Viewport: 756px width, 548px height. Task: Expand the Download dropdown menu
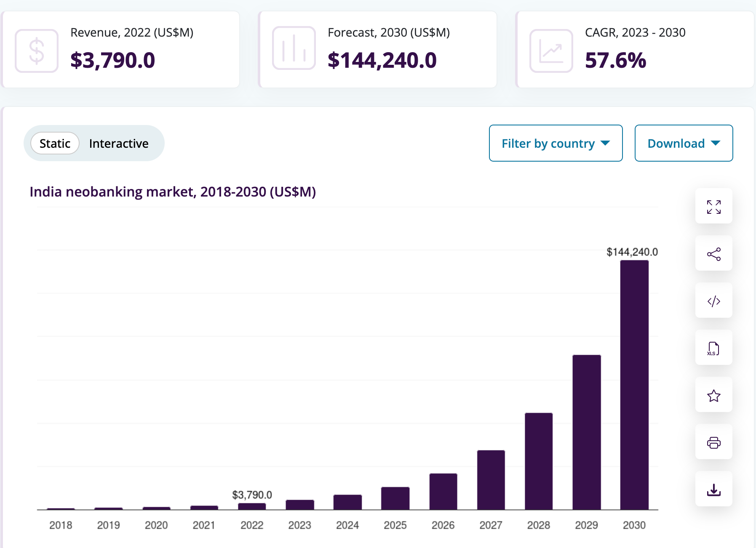pos(684,143)
